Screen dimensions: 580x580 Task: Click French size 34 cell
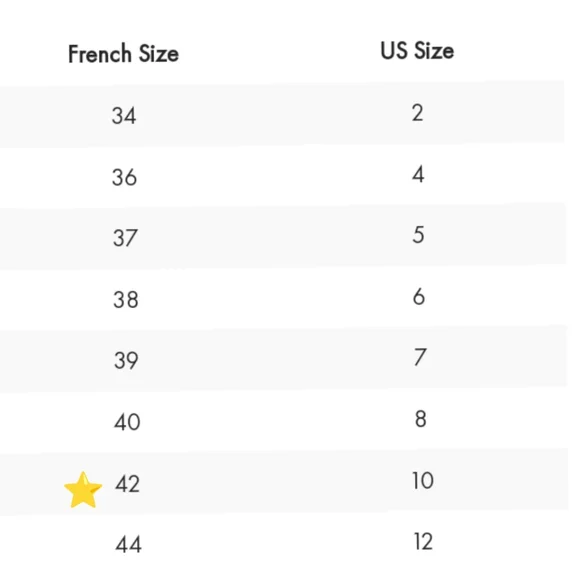click(124, 116)
